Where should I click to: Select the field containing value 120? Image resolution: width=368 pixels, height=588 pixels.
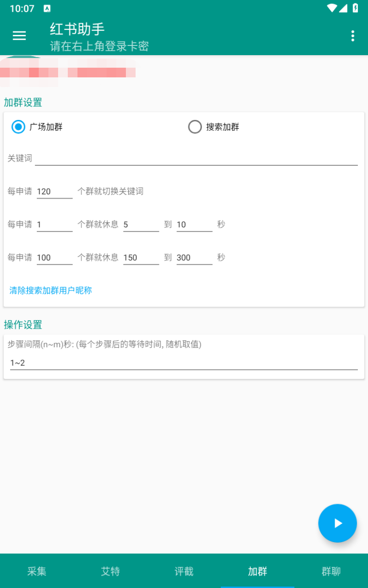pos(54,191)
